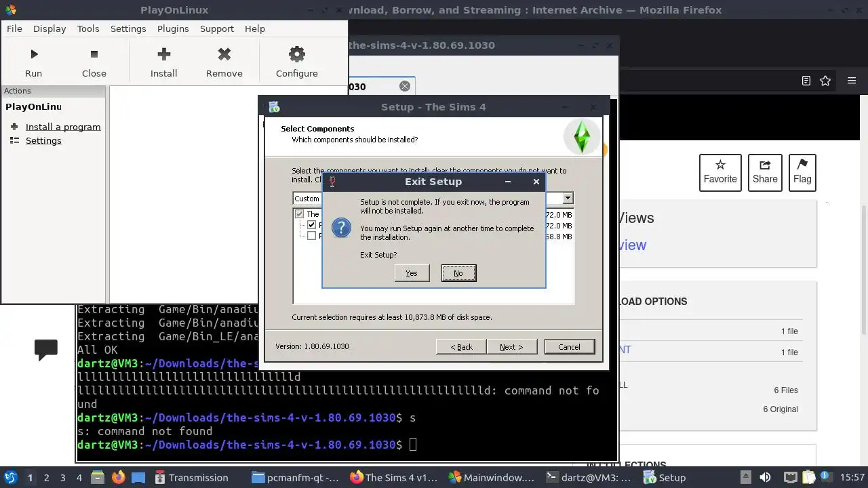
Task: Switch to dartz@VM3 terminal task in taskbar
Action: (x=589, y=477)
